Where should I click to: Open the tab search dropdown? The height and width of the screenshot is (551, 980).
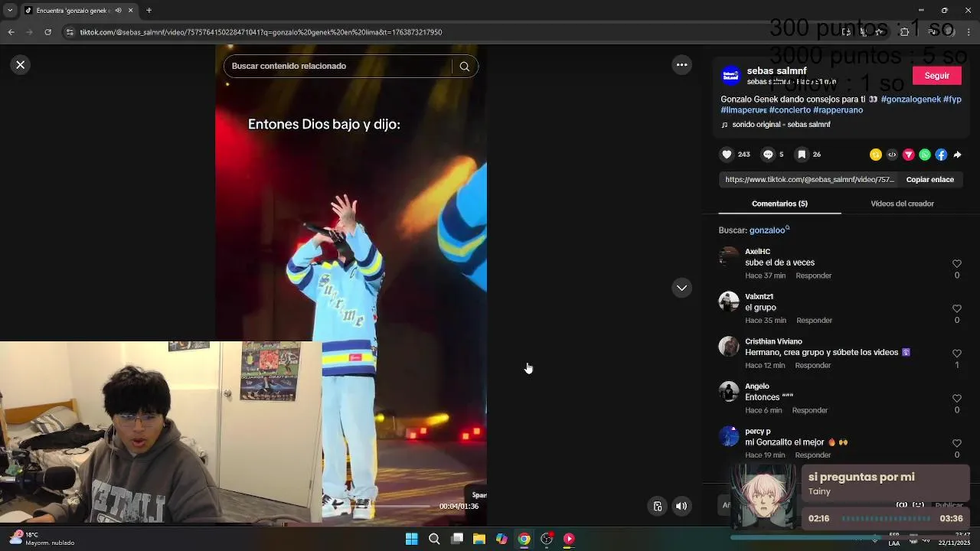coord(10,11)
